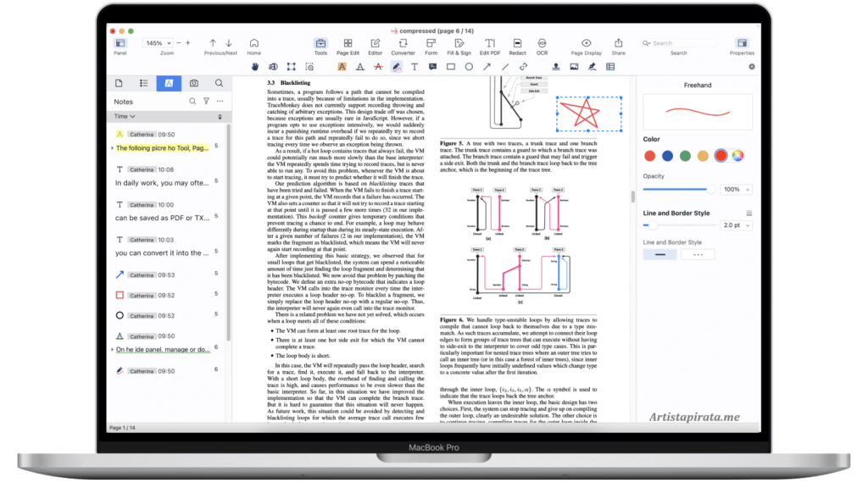The height and width of the screenshot is (483, 868).
Task: Select the Line annotation tool
Action: [505, 66]
